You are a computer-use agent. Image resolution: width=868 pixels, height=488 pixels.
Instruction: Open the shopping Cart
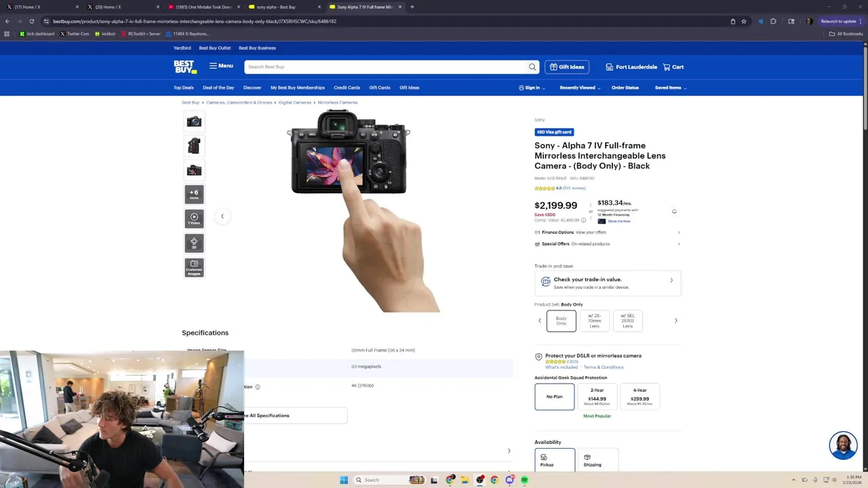[673, 67]
